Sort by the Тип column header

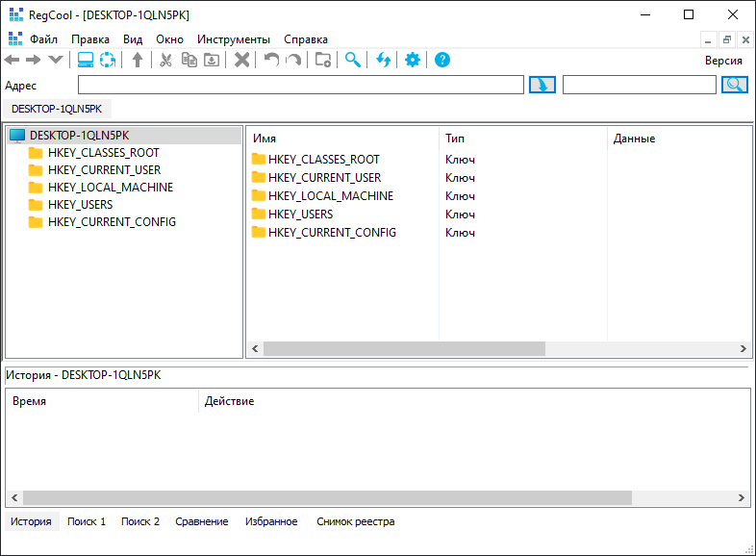523,139
